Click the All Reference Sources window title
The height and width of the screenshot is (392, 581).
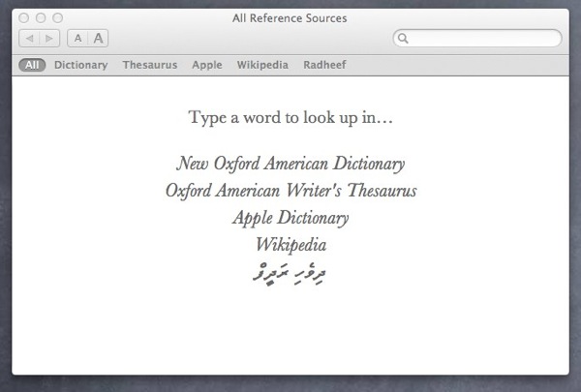(290, 18)
